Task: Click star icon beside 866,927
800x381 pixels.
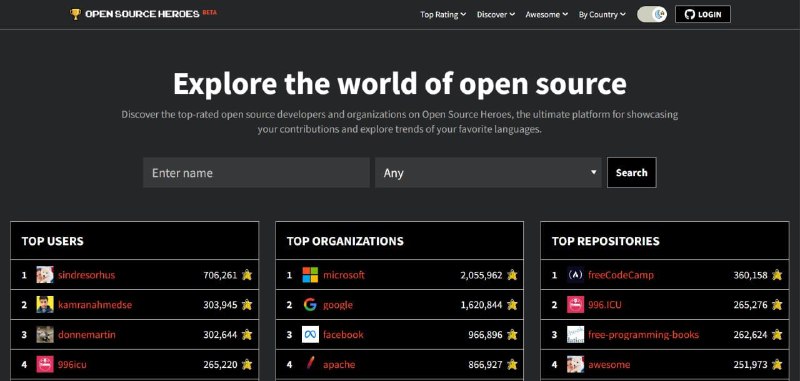Action: click(512, 365)
